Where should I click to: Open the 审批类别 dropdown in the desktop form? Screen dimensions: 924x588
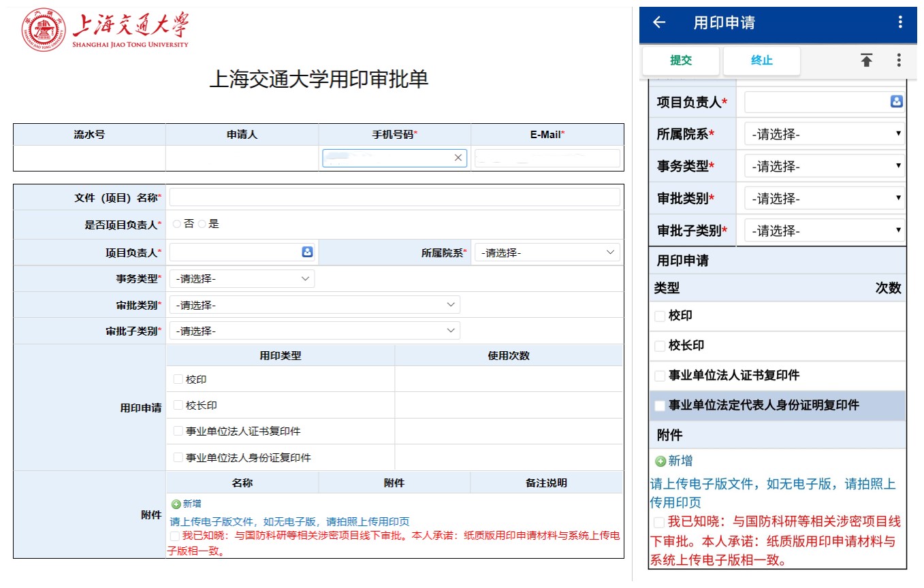pos(315,305)
